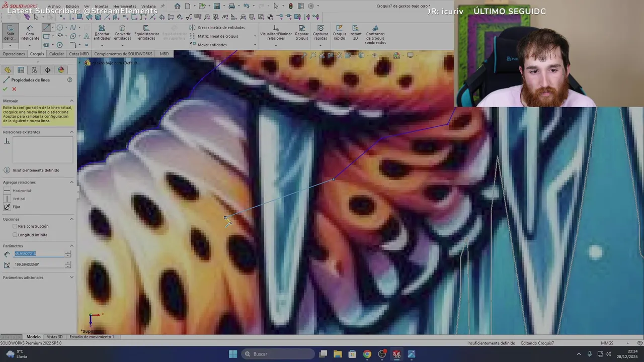Select the corner Rectangle tool

[46, 36]
